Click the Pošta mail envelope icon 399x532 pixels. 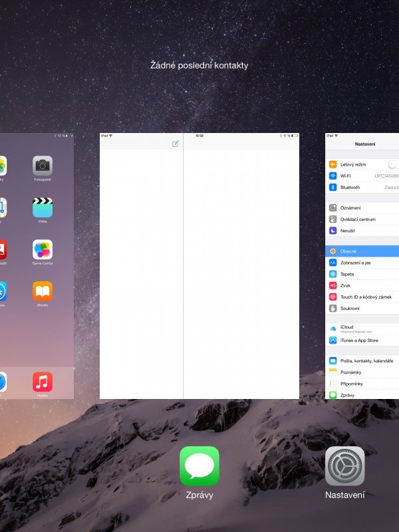point(333,360)
